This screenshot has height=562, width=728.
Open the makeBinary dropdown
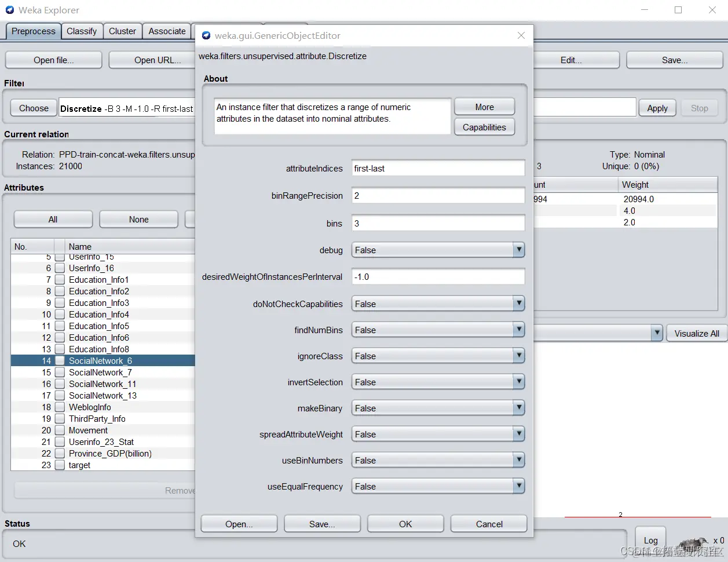pos(438,408)
